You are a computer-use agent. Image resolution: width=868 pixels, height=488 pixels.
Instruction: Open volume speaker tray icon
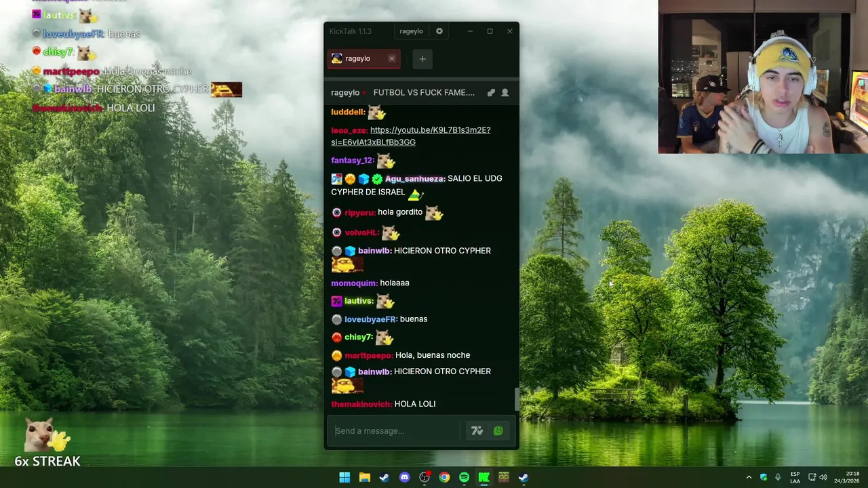tap(823, 477)
